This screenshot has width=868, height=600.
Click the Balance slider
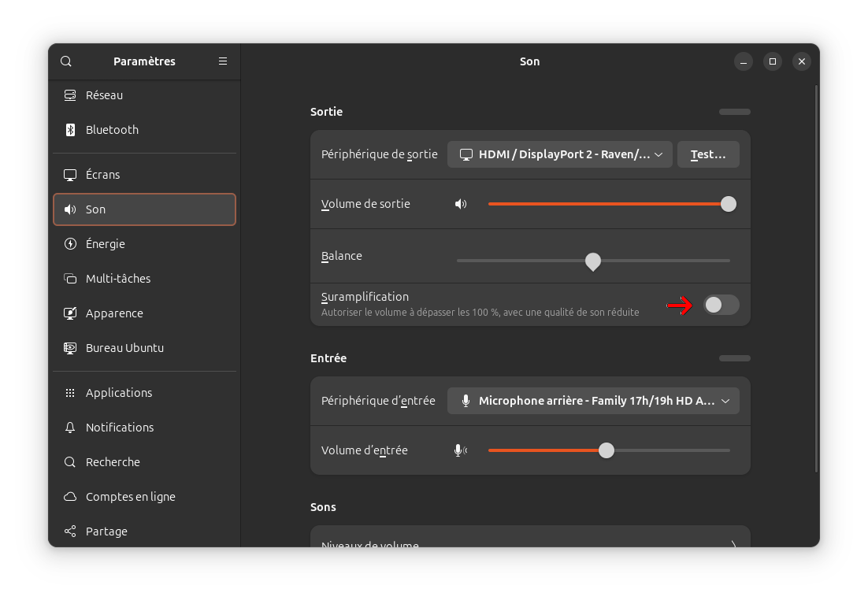593,261
